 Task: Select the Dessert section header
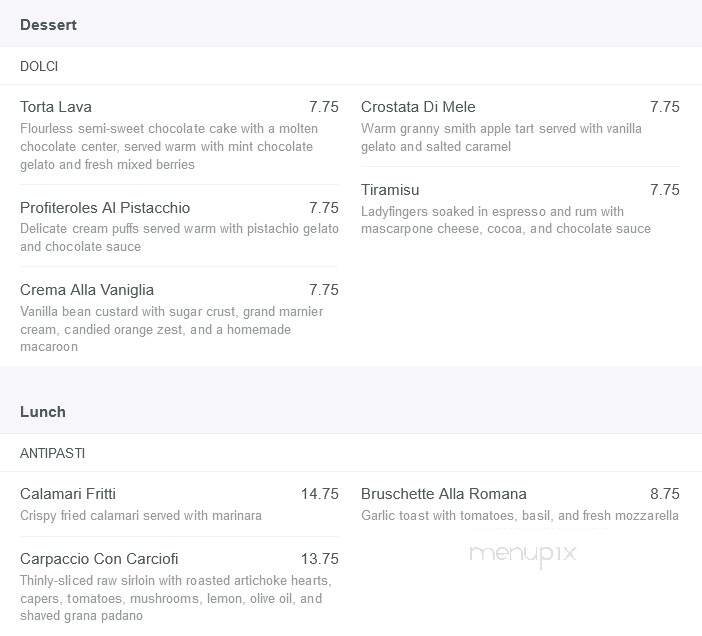(x=48, y=25)
